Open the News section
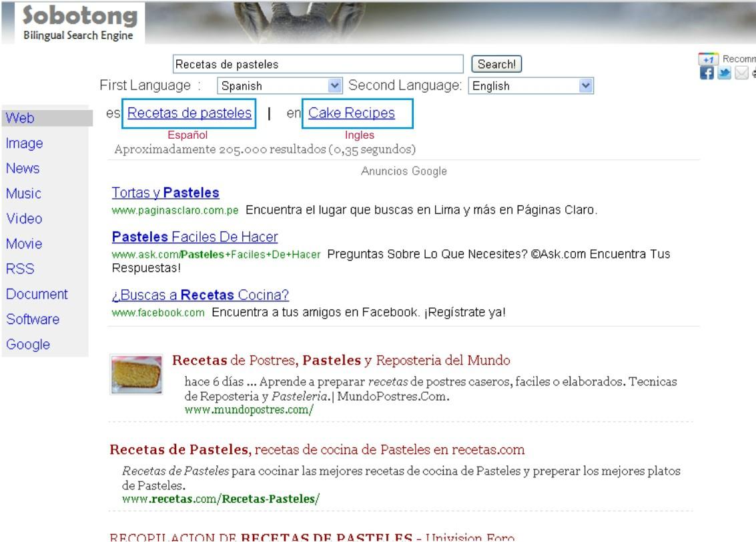 21,169
